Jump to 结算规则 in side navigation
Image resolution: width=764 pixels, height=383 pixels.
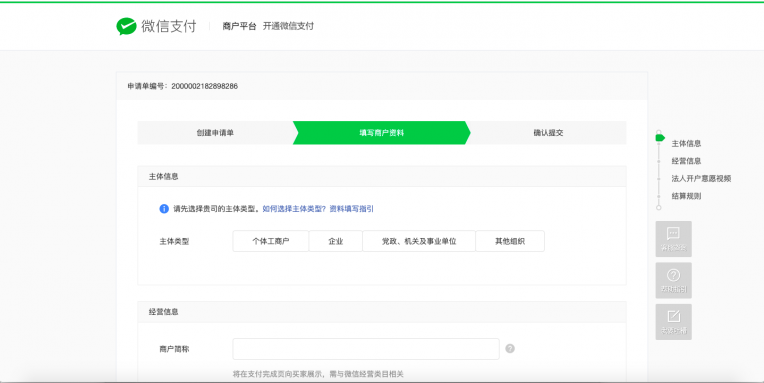pyautogui.click(x=686, y=196)
